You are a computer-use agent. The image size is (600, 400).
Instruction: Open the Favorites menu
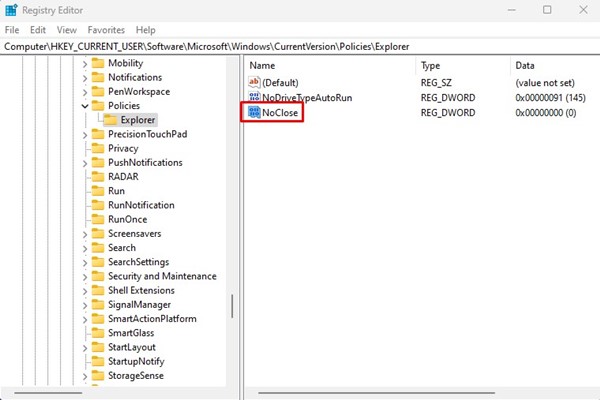(106, 30)
